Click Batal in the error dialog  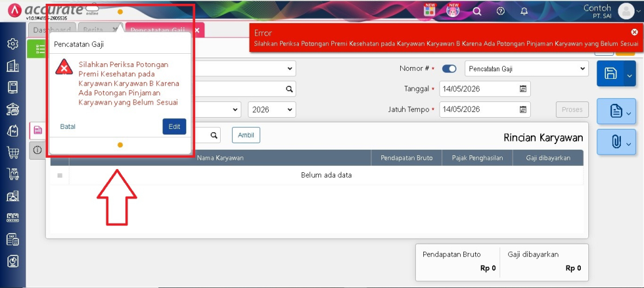(x=68, y=126)
